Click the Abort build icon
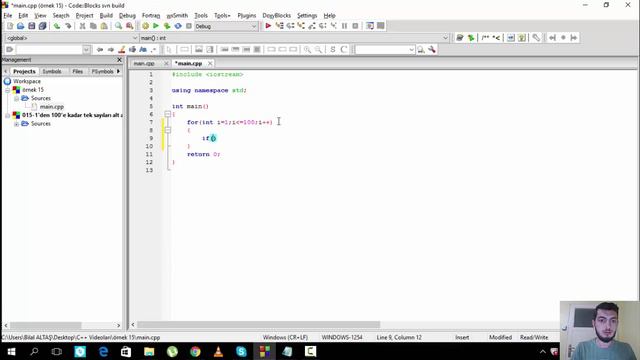Image resolution: width=640 pixels, height=360 pixels. click(189, 26)
